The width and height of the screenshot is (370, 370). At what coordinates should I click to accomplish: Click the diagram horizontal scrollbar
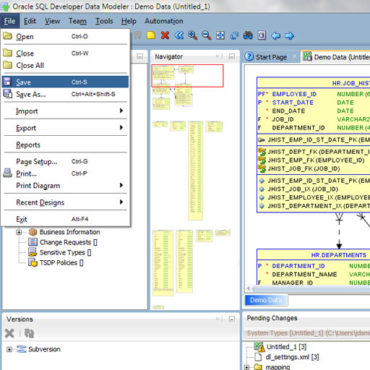tap(308, 288)
